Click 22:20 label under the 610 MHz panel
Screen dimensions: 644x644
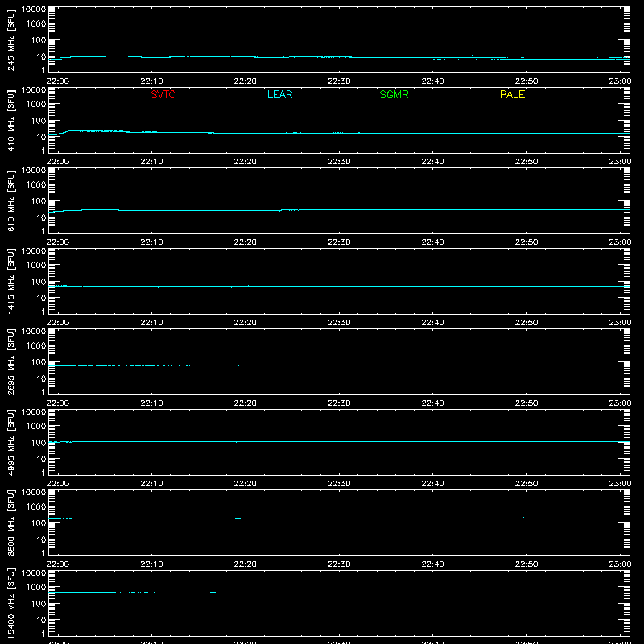pos(246,242)
